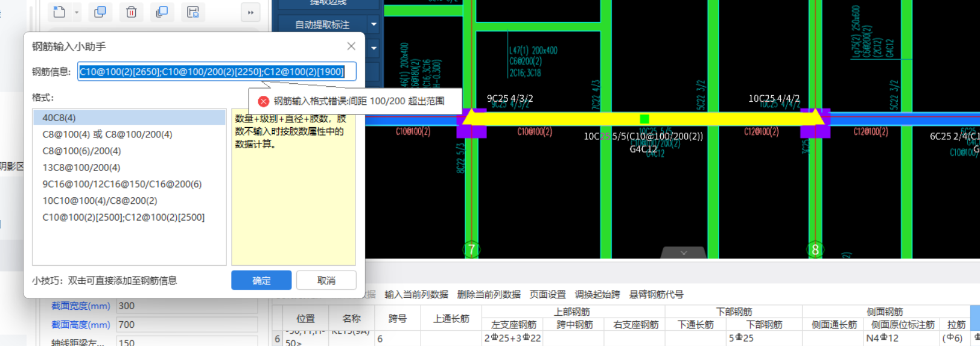Click 删除当前列数据 in beam table toolbar
The height and width of the screenshot is (346, 980).
coord(489,295)
